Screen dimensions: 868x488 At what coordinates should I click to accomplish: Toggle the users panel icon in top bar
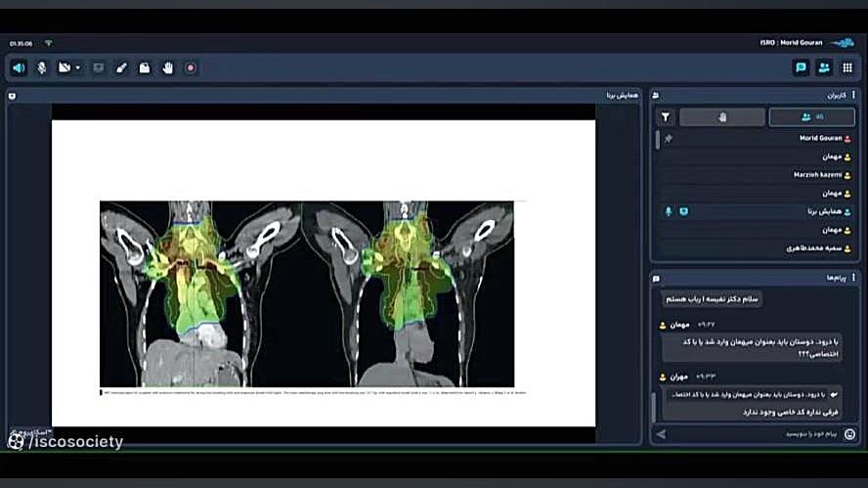pyautogui.click(x=824, y=67)
